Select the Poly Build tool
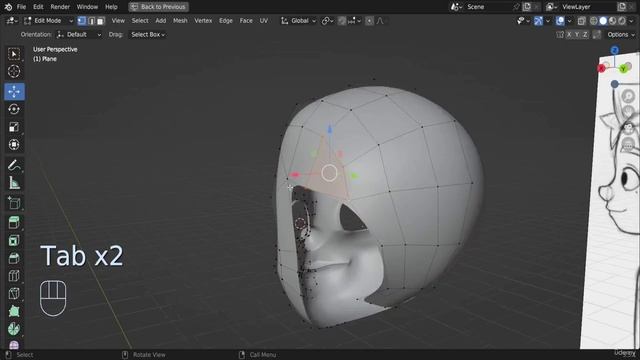640x360 pixels. click(x=14, y=311)
